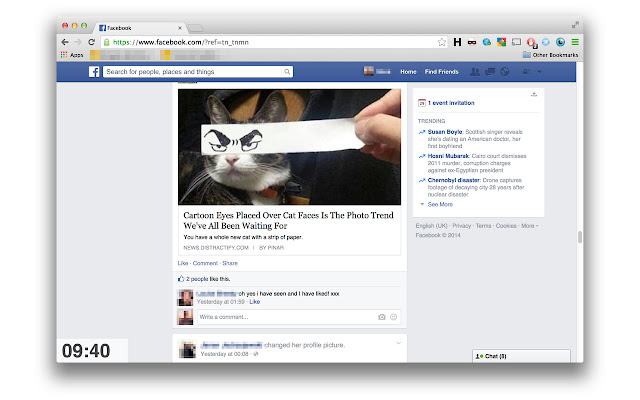Image resolution: width=640 pixels, height=400 pixels.
Task: Reload the page in Chrome
Action: coord(91,42)
